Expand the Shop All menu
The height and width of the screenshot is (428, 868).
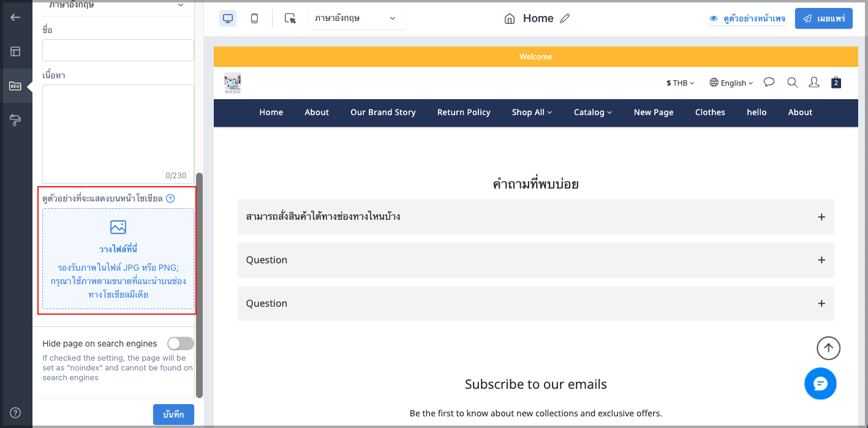pos(532,112)
